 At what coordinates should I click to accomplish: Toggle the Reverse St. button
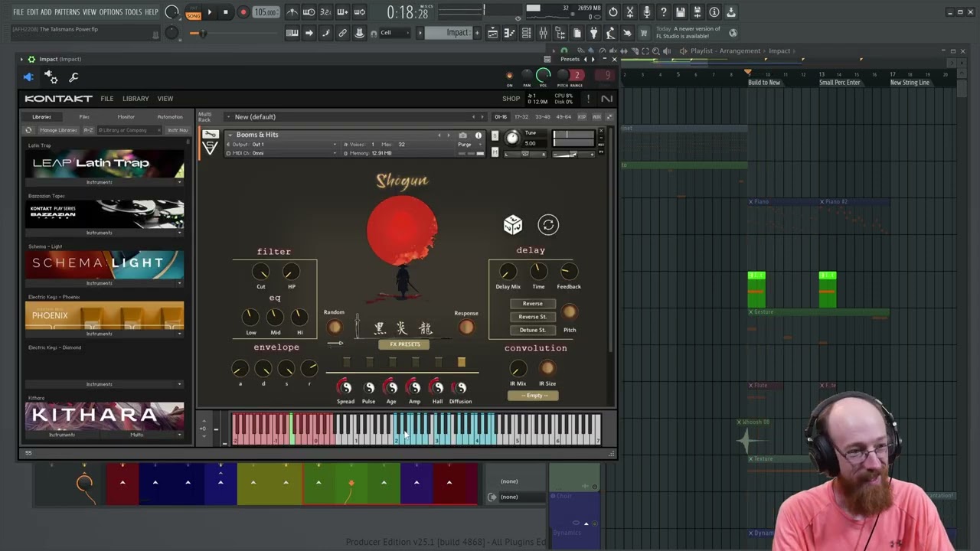pos(532,316)
